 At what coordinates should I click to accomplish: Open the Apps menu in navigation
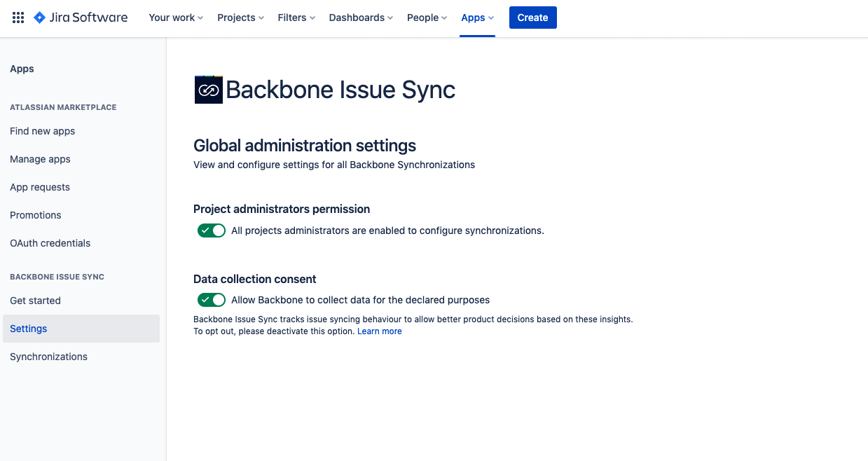[477, 18]
